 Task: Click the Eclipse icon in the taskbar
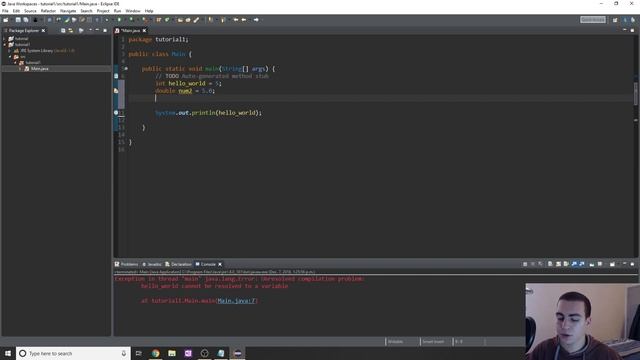coord(238,353)
